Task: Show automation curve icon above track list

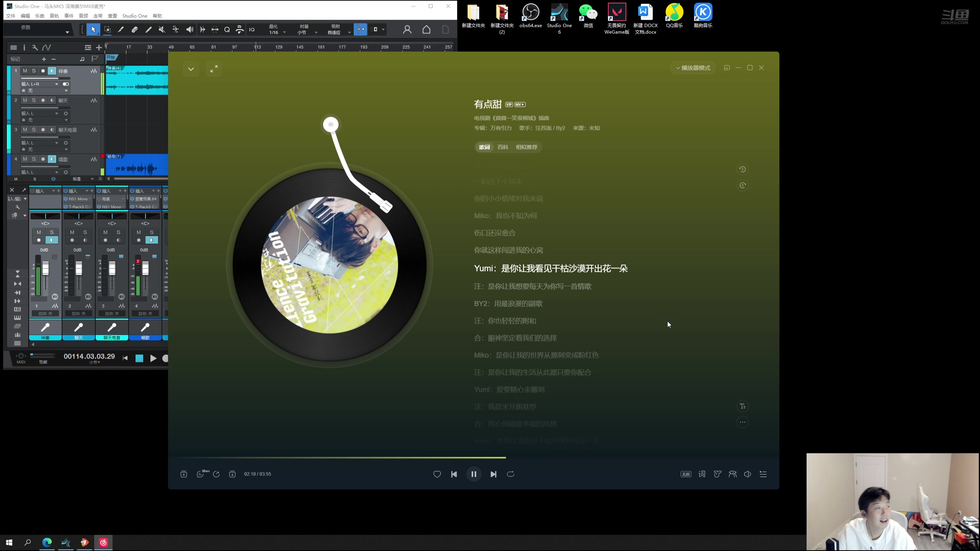Action: pyautogui.click(x=46, y=47)
